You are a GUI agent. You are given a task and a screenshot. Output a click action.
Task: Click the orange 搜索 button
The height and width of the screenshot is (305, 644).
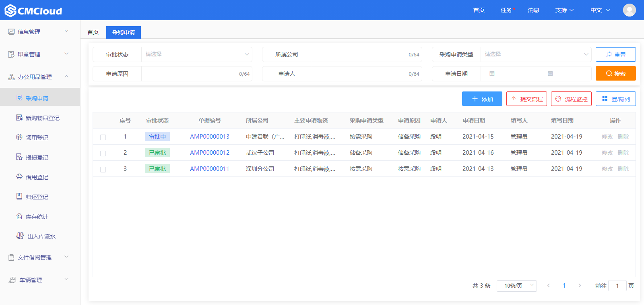point(616,73)
